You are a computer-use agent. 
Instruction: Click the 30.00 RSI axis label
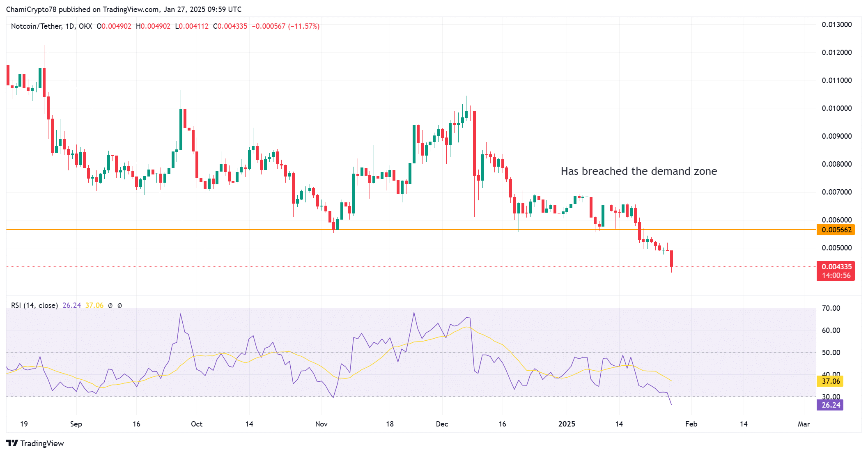point(831,397)
